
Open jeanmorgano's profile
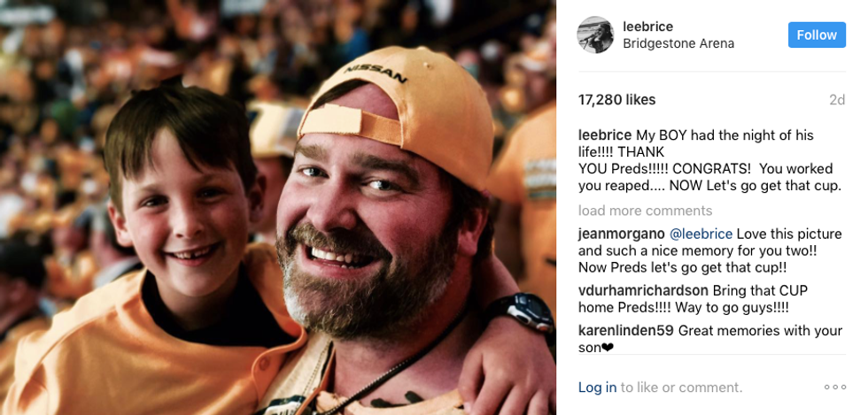[x=621, y=234]
